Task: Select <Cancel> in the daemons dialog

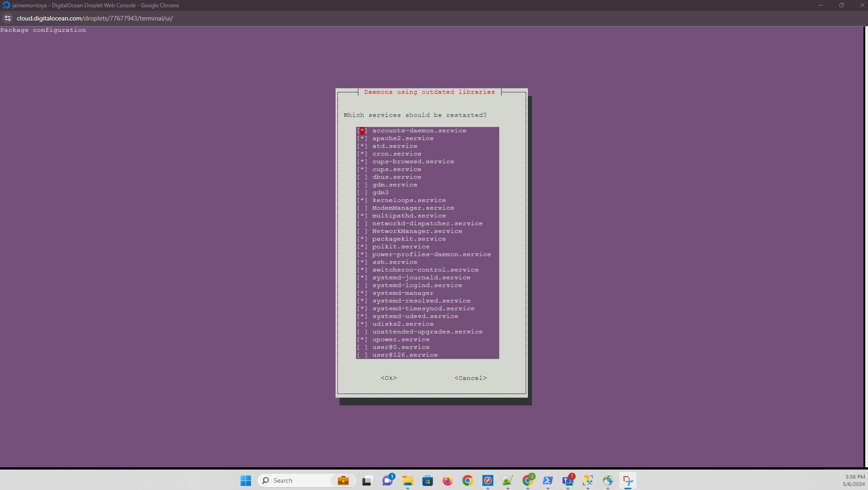Action: tap(471, 378)
